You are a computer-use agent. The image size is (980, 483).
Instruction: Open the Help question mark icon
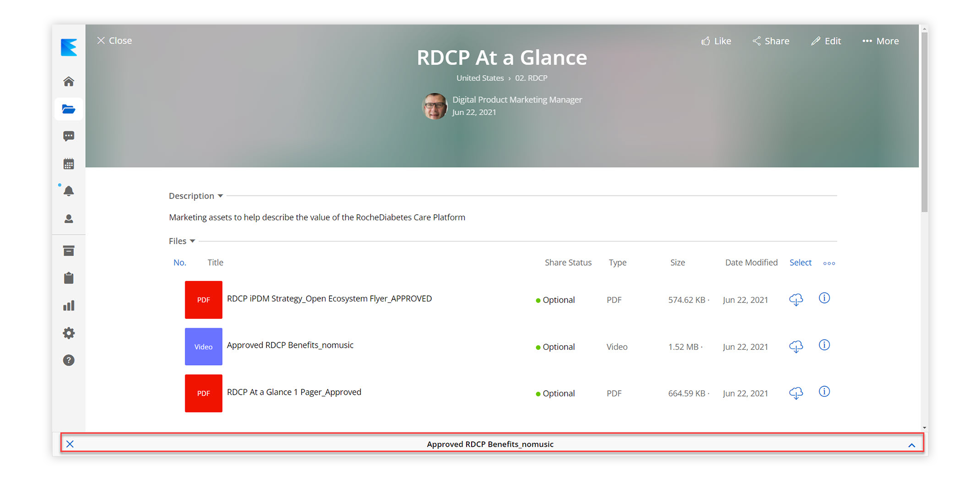68,361
